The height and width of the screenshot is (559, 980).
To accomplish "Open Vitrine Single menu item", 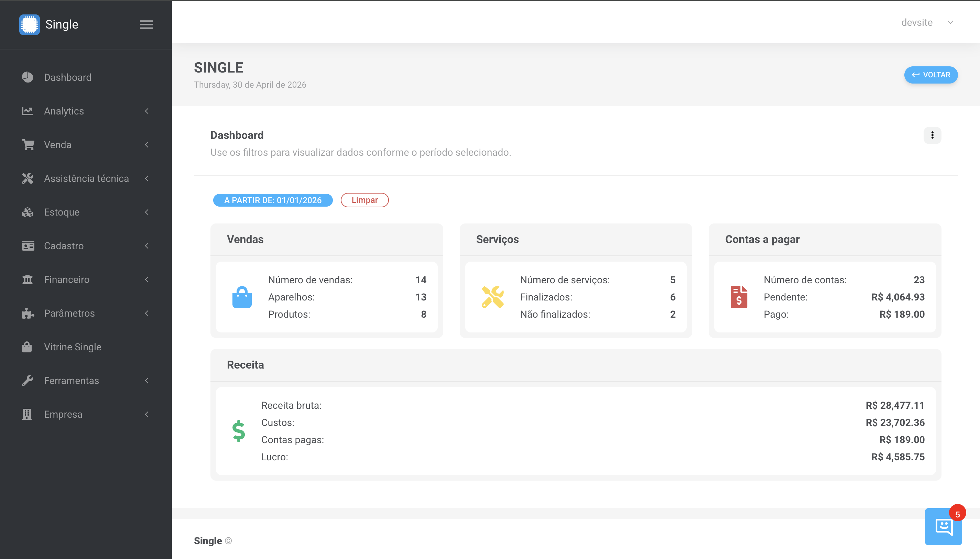I will [x=73, y=347].
